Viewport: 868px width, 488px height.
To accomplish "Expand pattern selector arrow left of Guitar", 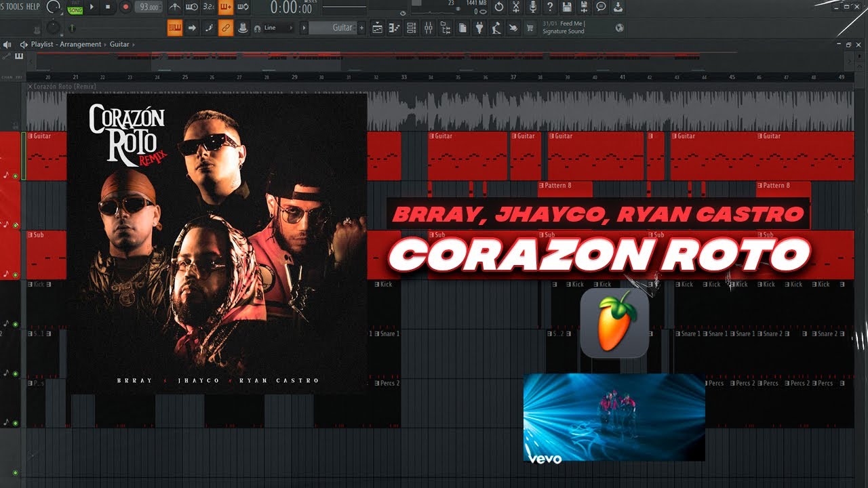I will pyautogui.click(x=304, y=28).
